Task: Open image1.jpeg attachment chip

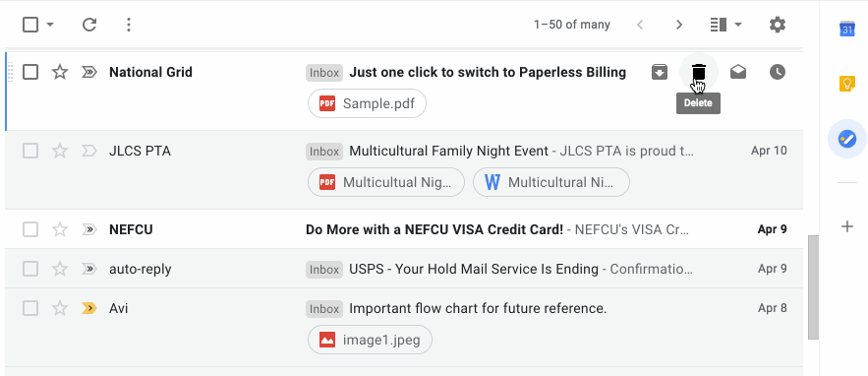Action: click(x=370, y=340)
